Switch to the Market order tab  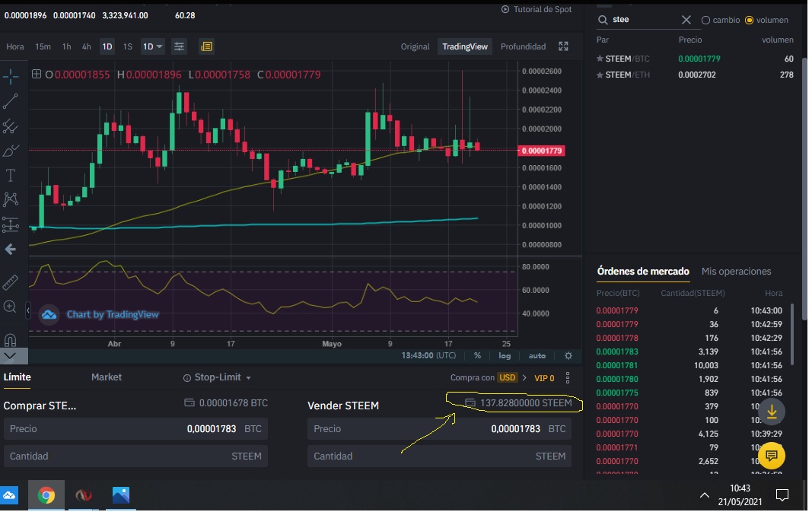pyautogui.click(x=106, y=377)
